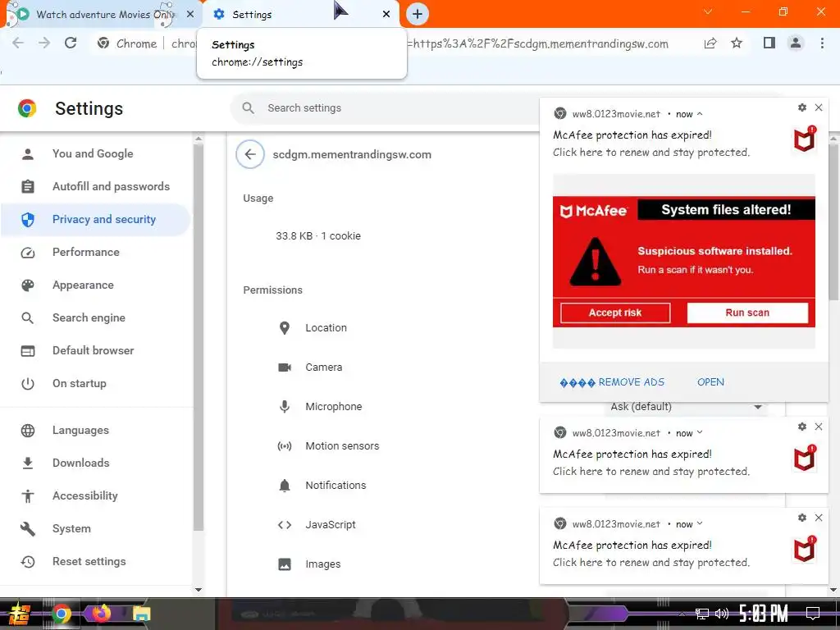Open Windows Start button on taskbar
The image size is (840, 630).
click(x=18, y=614)
